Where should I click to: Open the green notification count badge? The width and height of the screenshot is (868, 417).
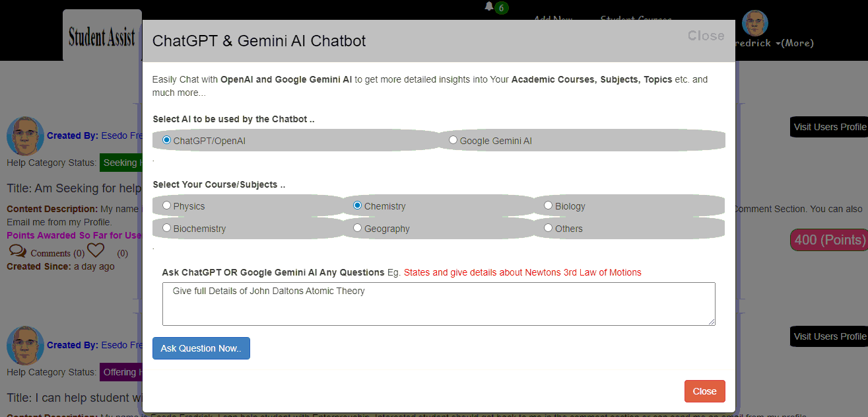coord(502,8)
